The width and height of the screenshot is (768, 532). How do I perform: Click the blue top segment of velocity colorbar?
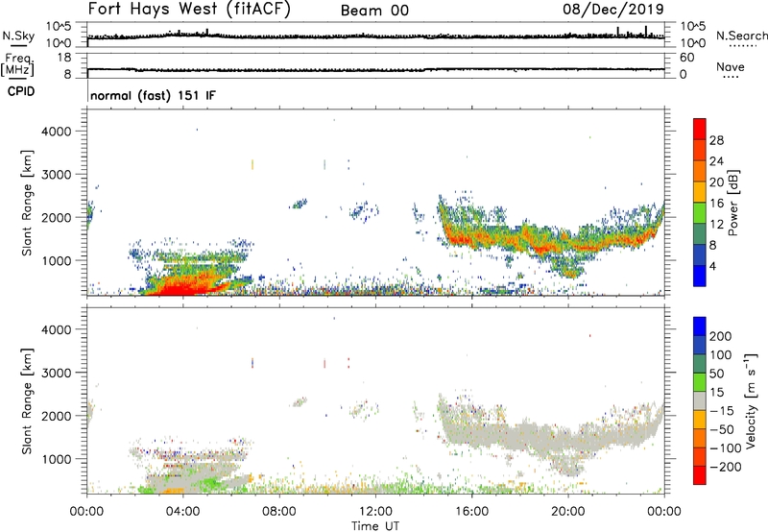coord(700,326)
